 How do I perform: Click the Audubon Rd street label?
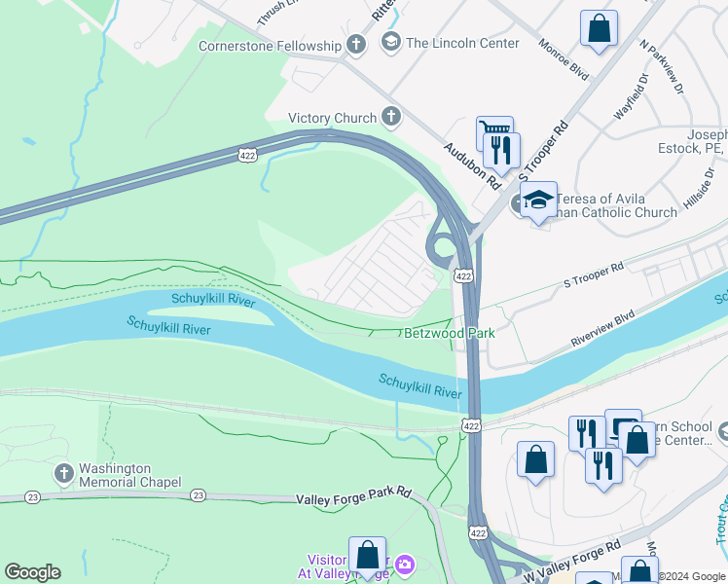(473, 166)
